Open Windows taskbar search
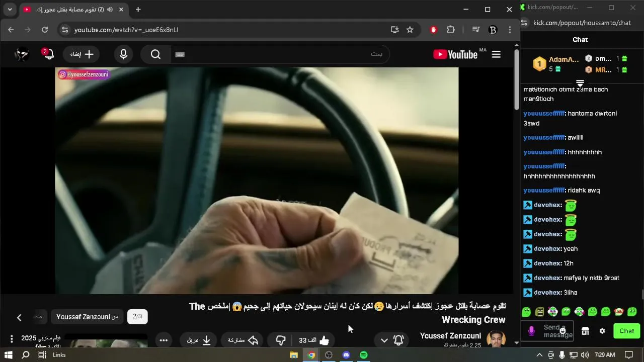The image size is (644, 362). coord(26,355)
